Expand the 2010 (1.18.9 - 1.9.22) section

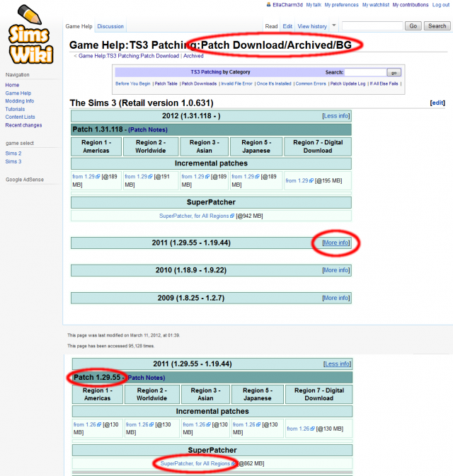[336, 270]
